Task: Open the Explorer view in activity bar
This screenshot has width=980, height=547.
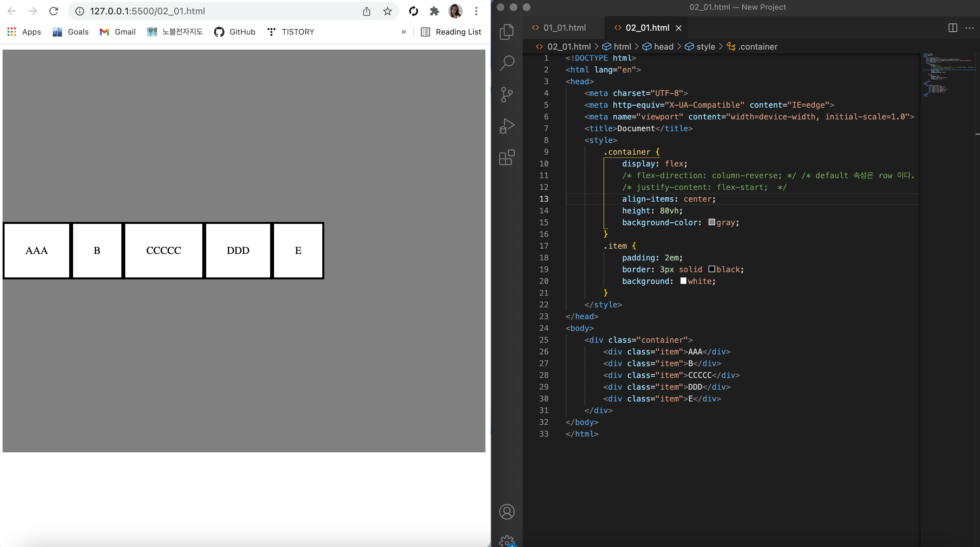Action: (x=507, y=31)
